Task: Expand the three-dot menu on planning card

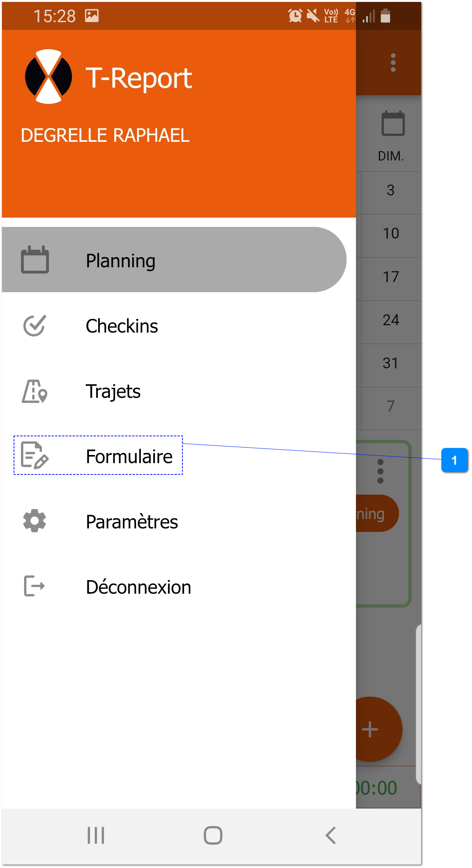Action: pos(380,471)
